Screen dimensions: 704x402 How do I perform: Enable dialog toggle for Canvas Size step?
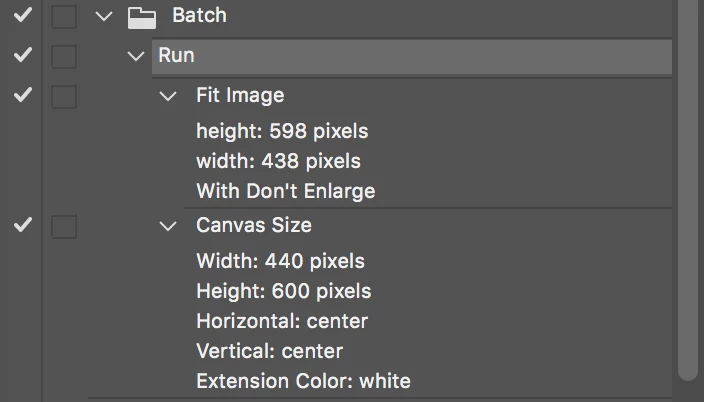64,226
